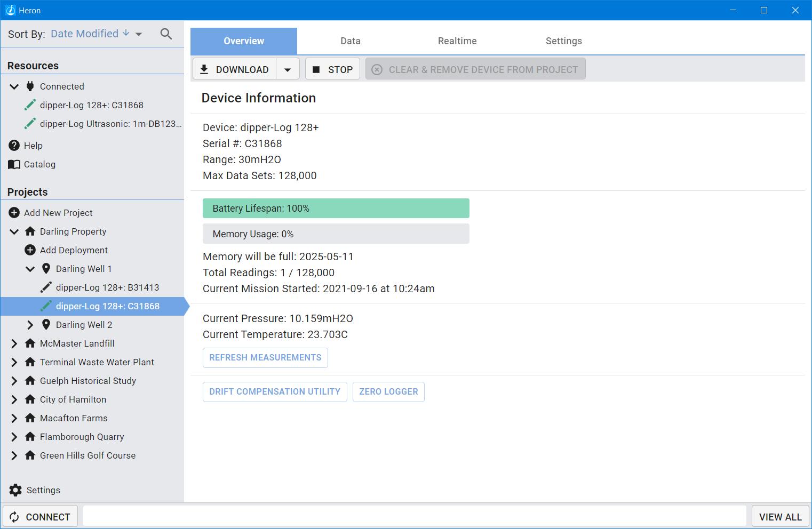Click the location pin icon of Darling Well 1
812x529 pixels.
click(46, 269)
